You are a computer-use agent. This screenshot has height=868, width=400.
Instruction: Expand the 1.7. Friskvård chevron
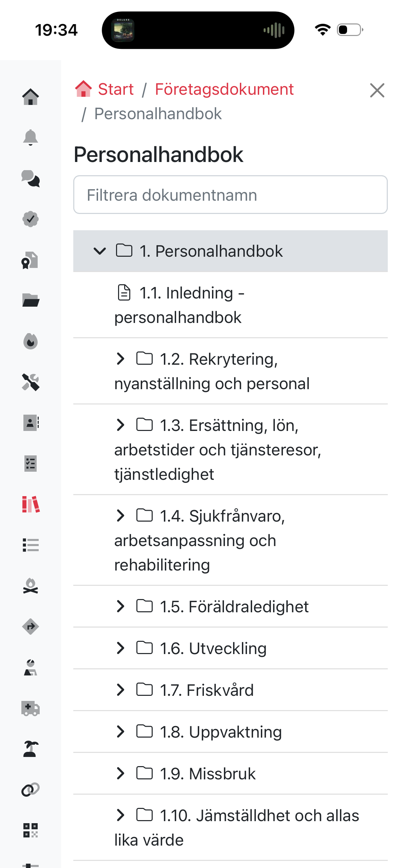120,690
